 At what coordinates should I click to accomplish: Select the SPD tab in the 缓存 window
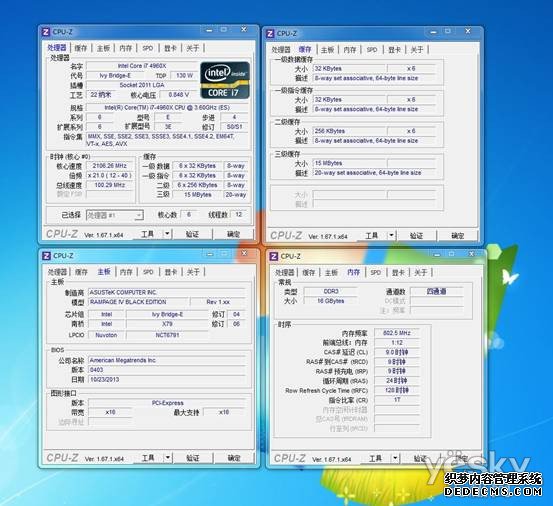(x=372, y=50)
